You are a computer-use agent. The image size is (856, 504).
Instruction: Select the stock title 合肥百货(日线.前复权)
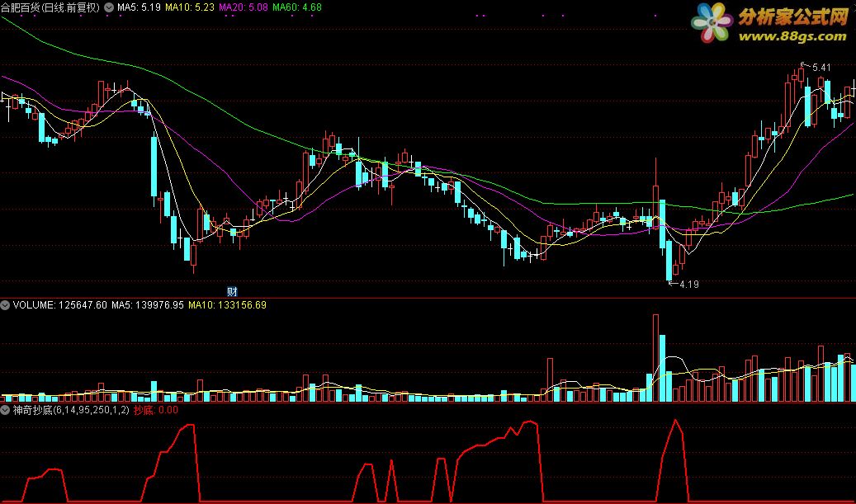51,7
